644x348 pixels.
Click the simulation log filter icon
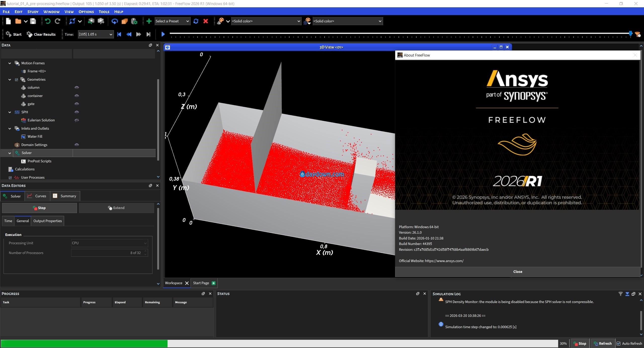point(621,293)
